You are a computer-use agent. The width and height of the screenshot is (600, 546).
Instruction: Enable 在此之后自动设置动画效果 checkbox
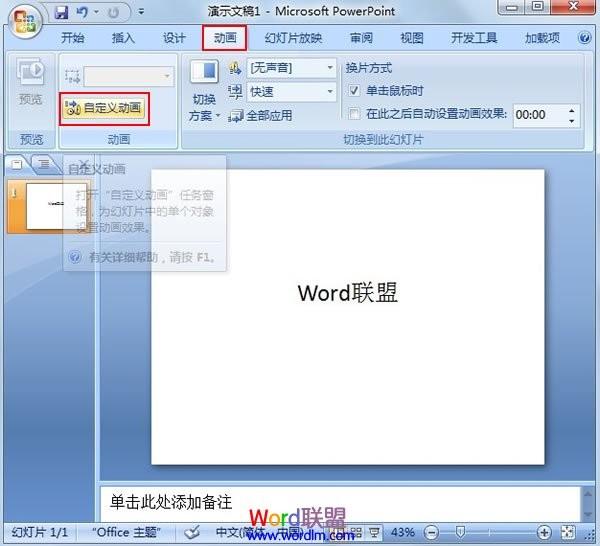(354, 114)
